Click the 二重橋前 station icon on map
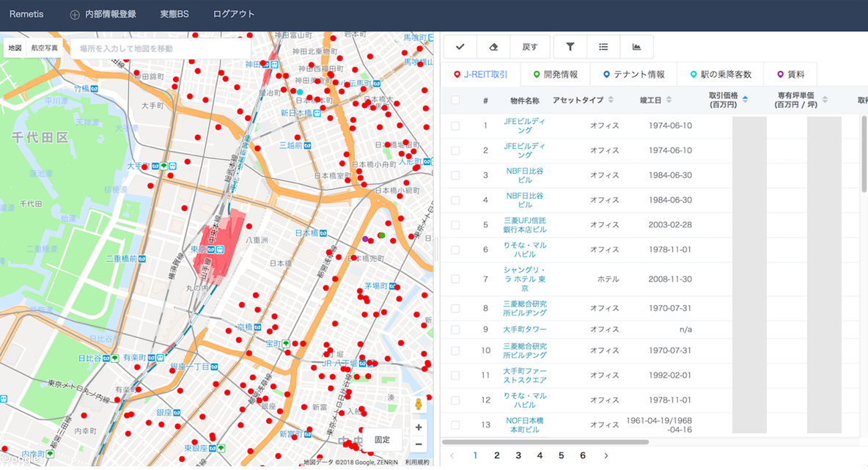This screenshot has height=470, width=868. click(x=142, y=259)
